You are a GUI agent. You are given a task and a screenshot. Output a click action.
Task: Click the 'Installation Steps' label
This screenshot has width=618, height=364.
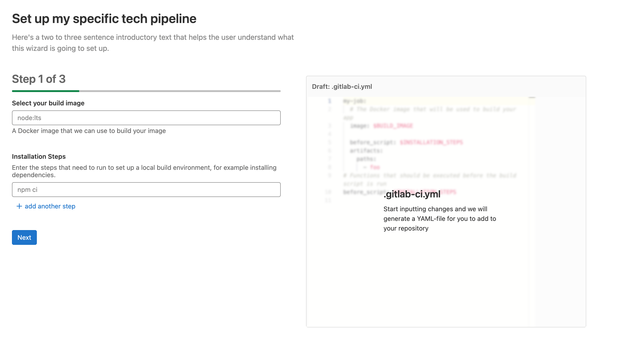(39, 156)
